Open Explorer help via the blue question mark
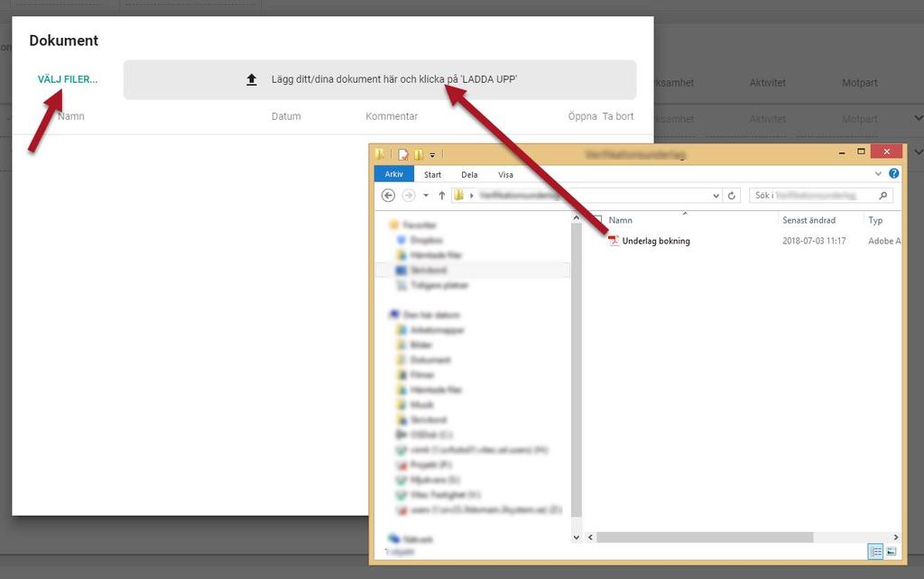This screenshot has height=579, width=924. click(894, 174)
